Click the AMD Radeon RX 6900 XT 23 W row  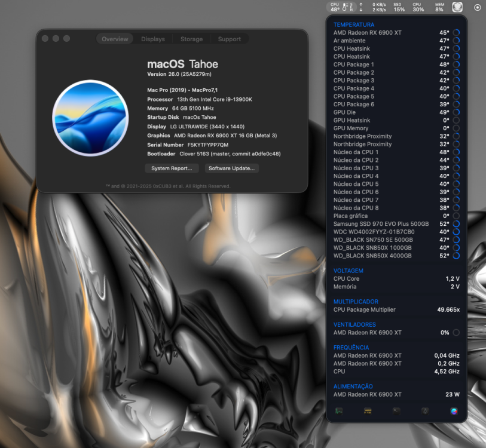pos(396,394)
